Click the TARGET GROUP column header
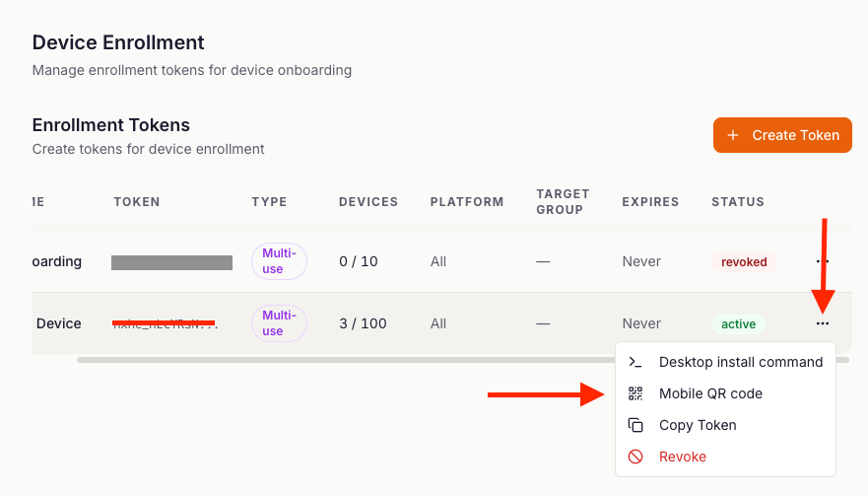Screen dimensions: 868x496 coord(563,202)
